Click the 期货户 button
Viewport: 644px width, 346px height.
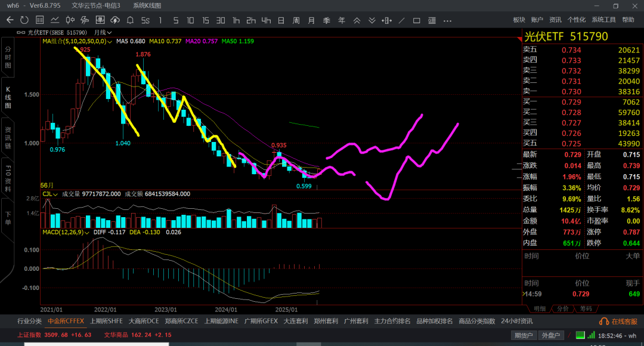coord(524,335)
